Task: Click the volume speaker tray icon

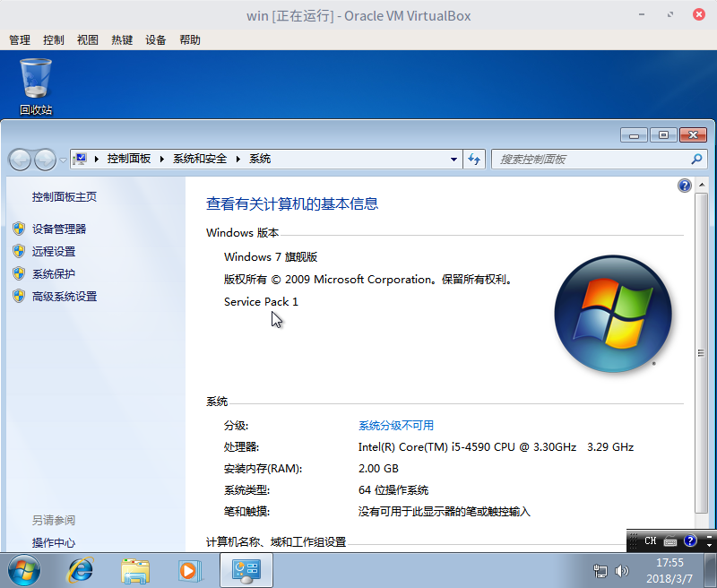Action: point(621,571)
